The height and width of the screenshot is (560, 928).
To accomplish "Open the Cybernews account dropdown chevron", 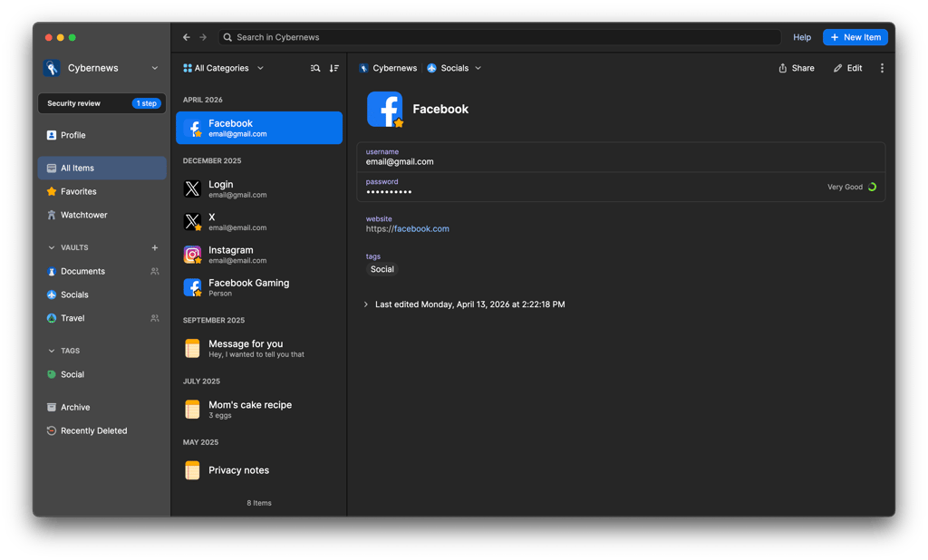I will (x=154, y=68).
